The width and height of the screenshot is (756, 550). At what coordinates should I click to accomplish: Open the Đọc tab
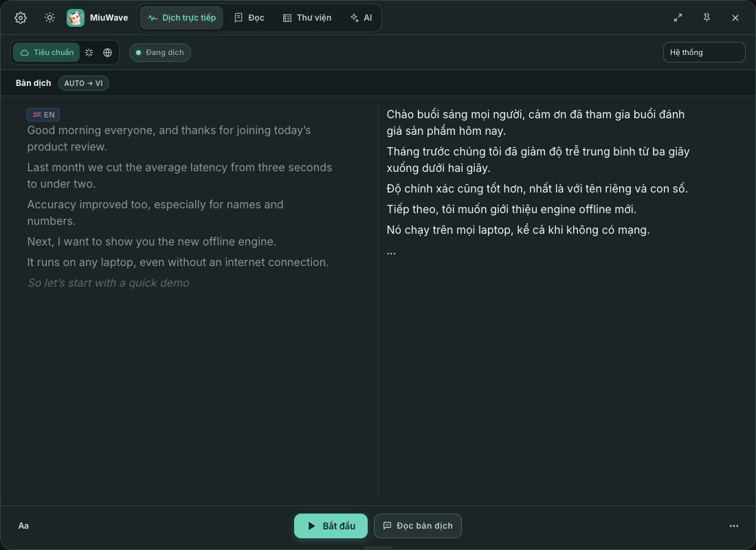[x=249, y=18]
